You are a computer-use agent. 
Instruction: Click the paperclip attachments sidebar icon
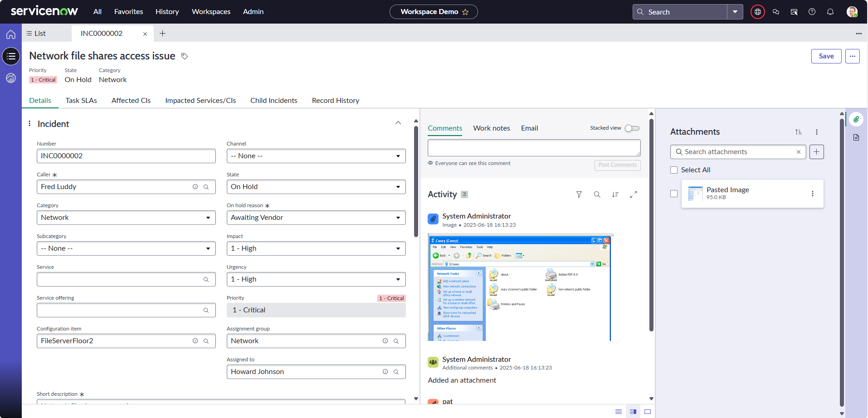(856, 120)
